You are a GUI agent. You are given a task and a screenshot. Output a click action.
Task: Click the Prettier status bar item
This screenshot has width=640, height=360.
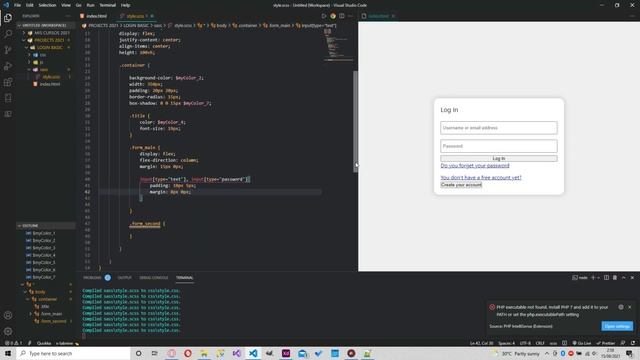click(606, 343)
